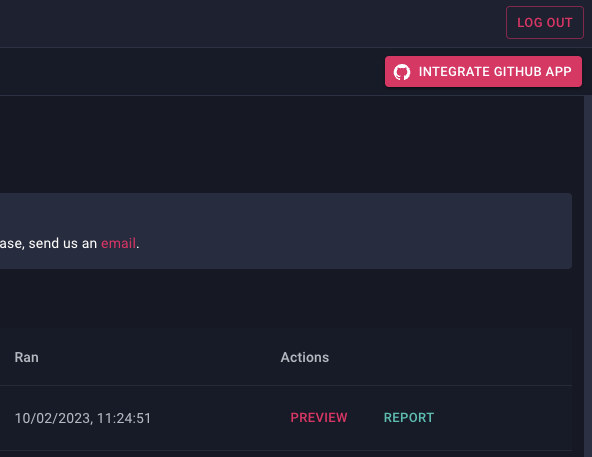
Task: Log out of the account
Action: pyautogui.click(x=545, y=23)
